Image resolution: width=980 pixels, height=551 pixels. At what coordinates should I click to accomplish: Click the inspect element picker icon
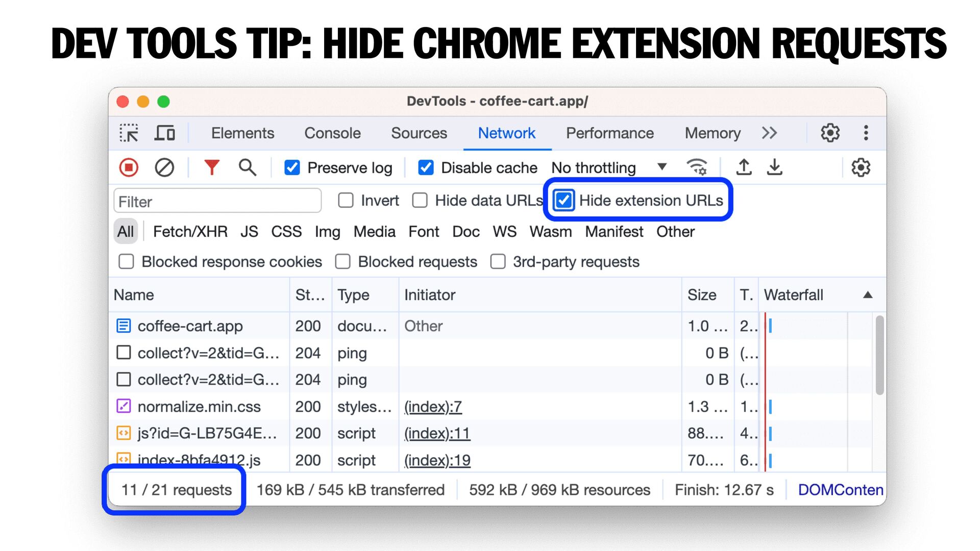(x=129, y=133)
